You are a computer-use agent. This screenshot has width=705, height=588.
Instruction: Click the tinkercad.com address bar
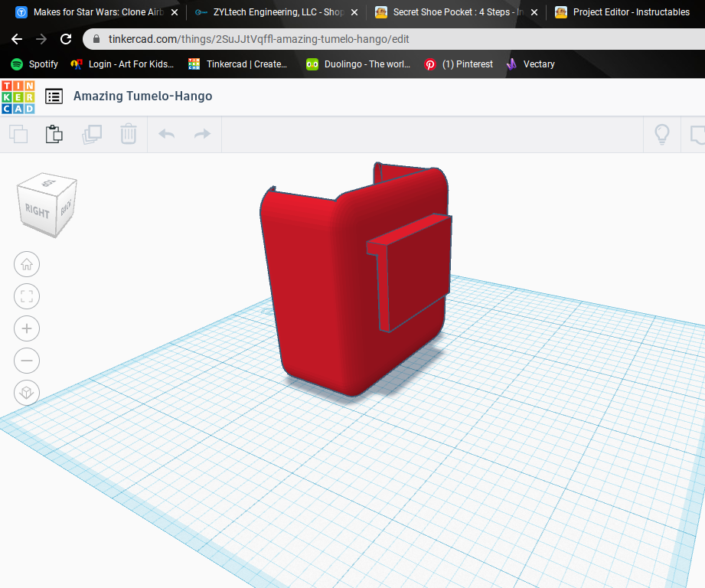(396, 39)
